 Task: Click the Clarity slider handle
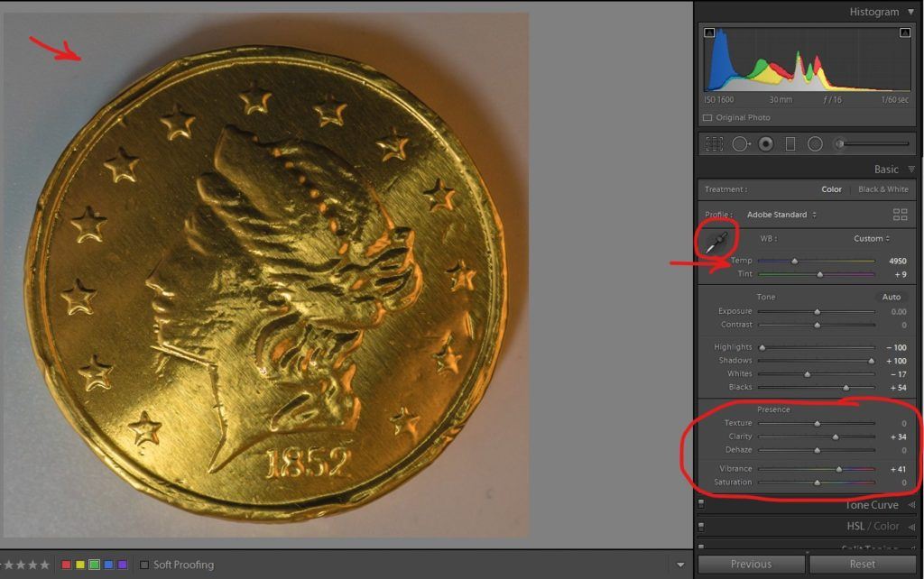836,437
